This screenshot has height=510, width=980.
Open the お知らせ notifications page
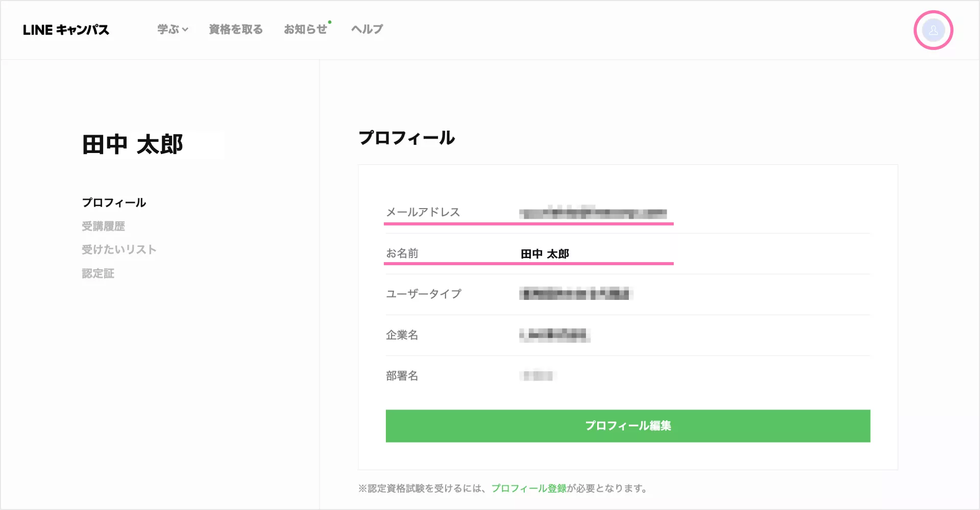pyautogui.click(x=305, y=30)
